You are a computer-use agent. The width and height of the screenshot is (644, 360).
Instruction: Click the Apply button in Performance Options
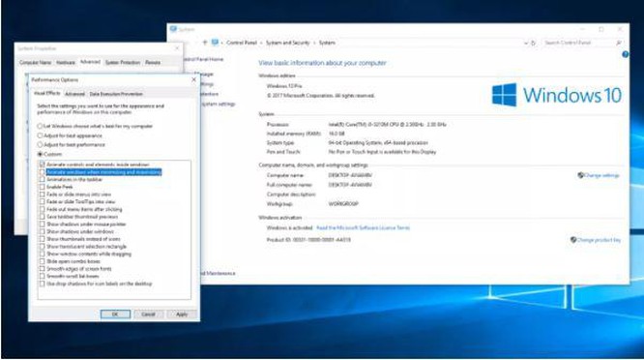182,315
